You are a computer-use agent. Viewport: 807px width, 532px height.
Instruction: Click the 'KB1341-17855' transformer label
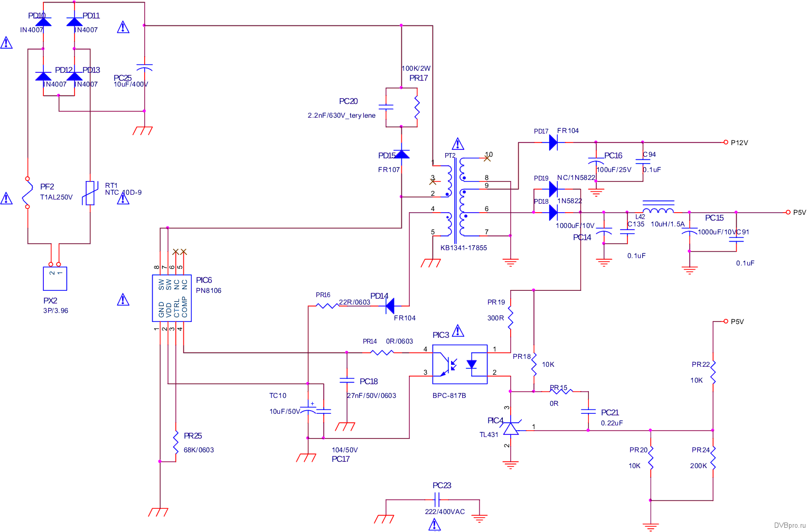(464, 248)
